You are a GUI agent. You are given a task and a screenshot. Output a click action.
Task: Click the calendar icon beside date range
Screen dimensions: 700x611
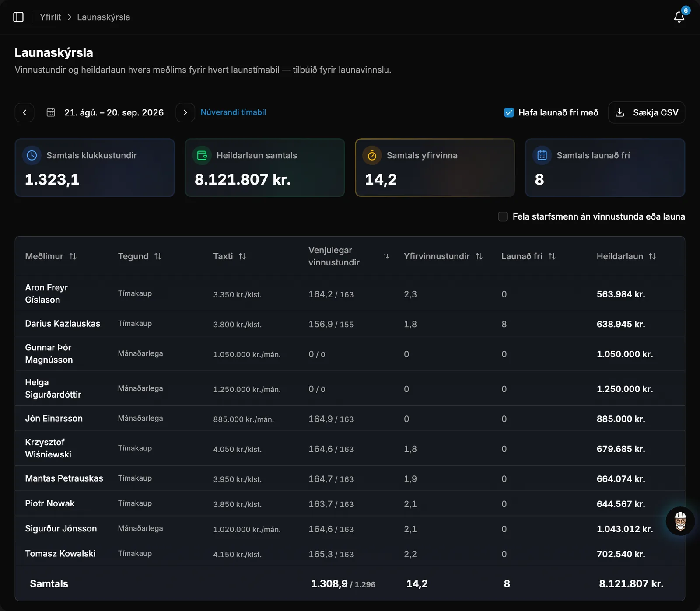click(x=51, y=112)
